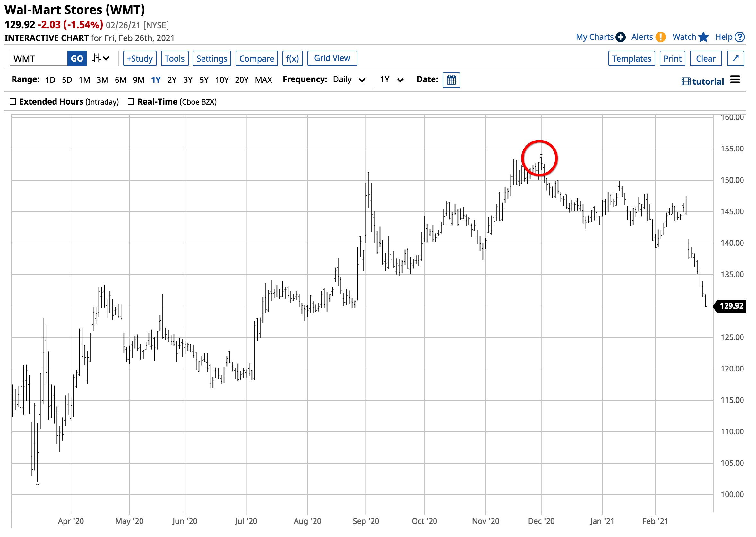Click the Compare button
The height and width of the screenshot is (537, 756).
point(257,58)
